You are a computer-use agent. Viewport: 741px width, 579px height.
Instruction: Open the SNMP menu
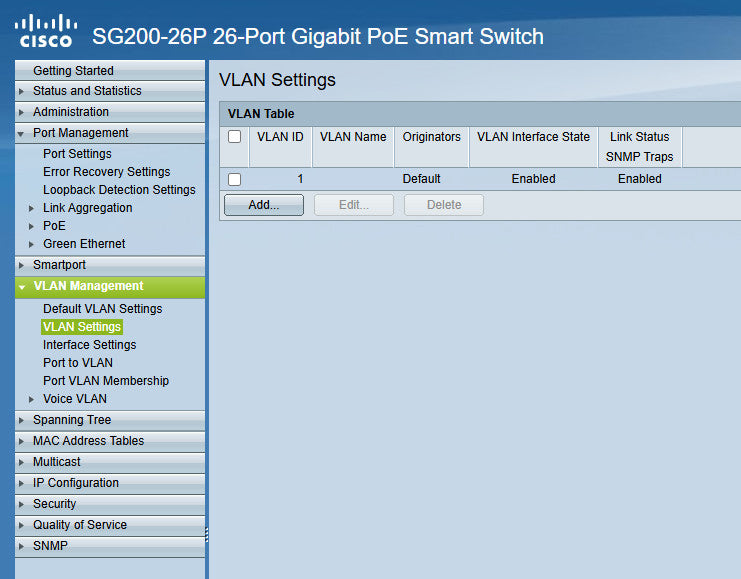(x=50, y=545)
